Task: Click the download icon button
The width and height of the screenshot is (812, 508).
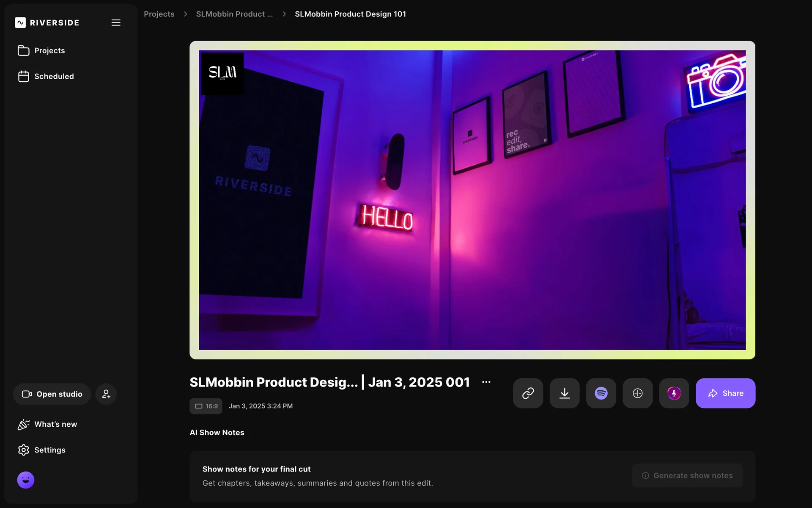Action: [565, 393]
